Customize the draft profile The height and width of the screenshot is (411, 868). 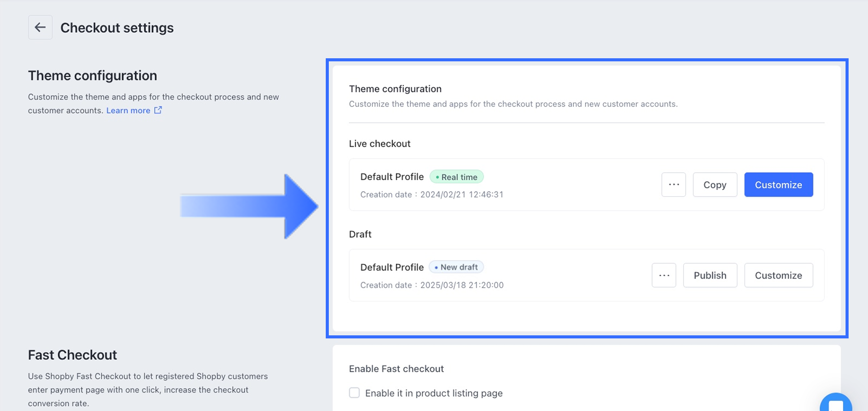click(778, 275)
